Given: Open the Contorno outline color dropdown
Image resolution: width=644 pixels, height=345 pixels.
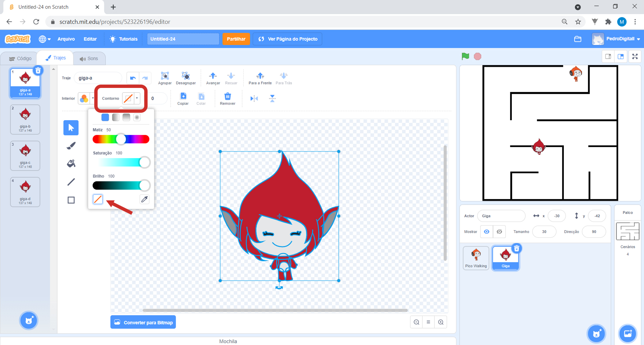Looking at the screenshot, I should pos(131,98).
